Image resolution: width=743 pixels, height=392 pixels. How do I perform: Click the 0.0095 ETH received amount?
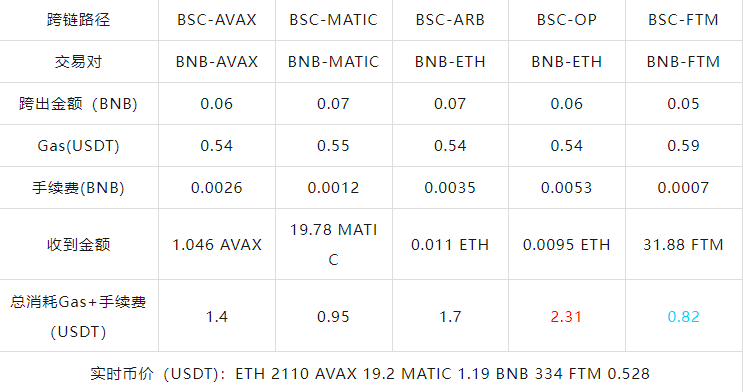[567, 245]
